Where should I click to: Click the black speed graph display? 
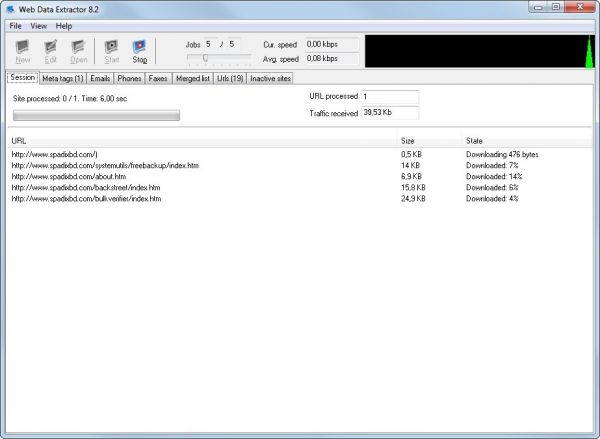480,51
